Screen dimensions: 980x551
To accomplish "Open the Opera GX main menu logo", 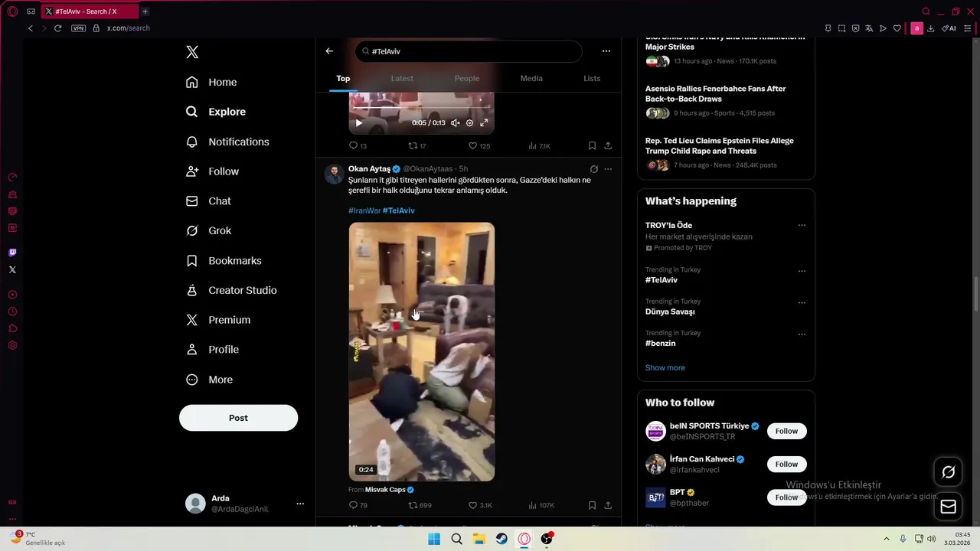I will (12, 11).
